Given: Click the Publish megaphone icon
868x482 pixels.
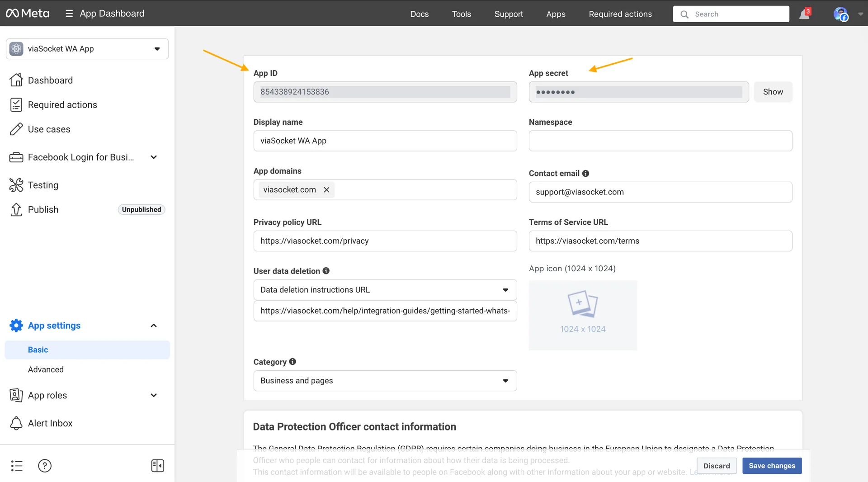Looking at the screenshot, I should [16, 209].
